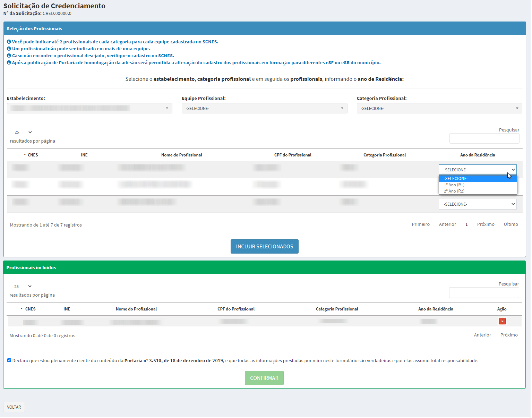Sort included professionals table by CNES
The width and height of the screenshot is (532, 418).
pyautogui.click(x=30, y=309)
